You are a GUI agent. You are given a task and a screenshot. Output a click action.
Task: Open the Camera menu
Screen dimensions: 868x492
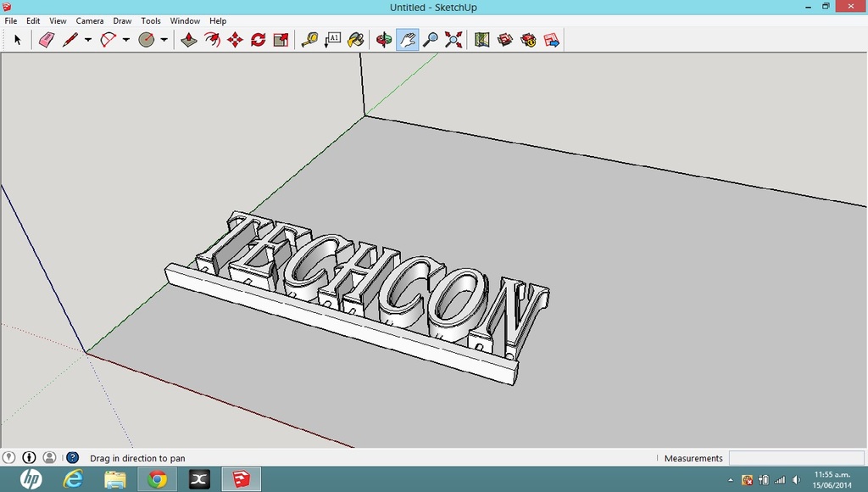(x=90, y=20)
